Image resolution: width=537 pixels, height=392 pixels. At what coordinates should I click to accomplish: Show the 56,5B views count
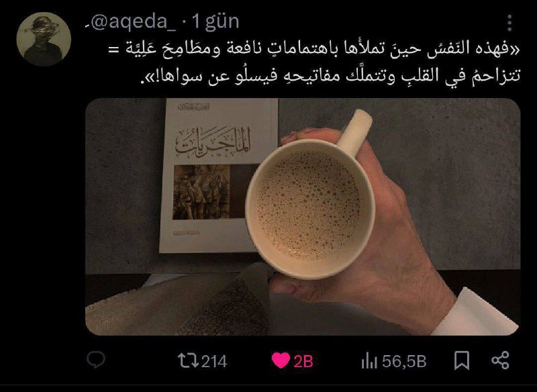tap(404, 361)
